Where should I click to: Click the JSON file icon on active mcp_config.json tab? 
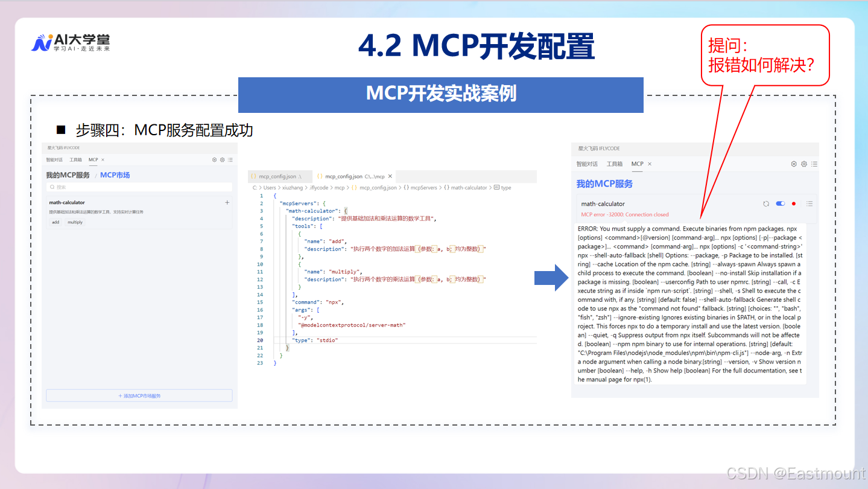(x=321, y=176)
